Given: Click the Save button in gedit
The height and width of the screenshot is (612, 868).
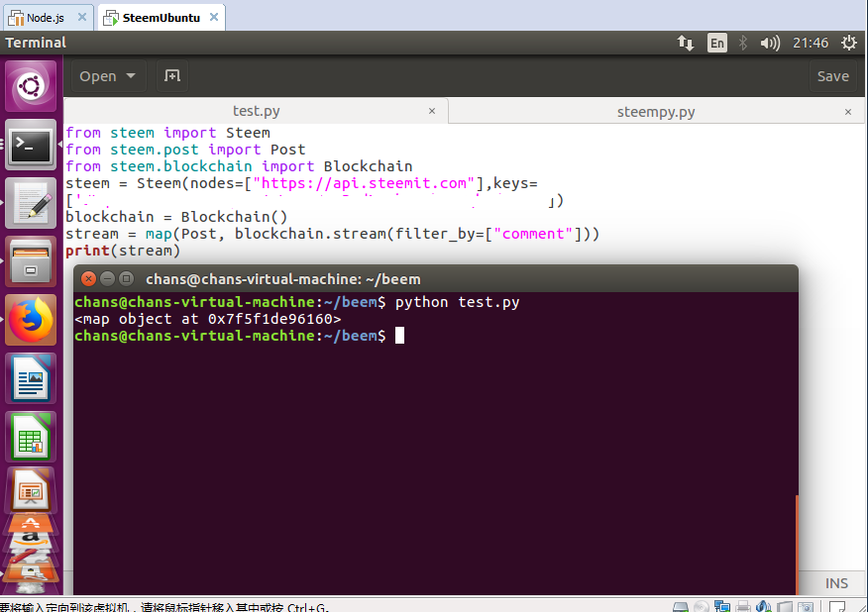Looking at the screenshot, I should click(x=832, y=76).
